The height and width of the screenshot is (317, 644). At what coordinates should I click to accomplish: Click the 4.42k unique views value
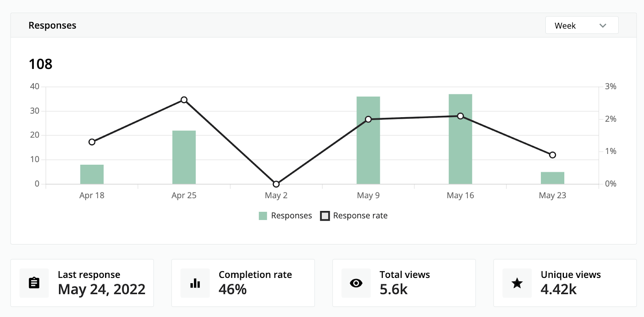tap(559, 289)
